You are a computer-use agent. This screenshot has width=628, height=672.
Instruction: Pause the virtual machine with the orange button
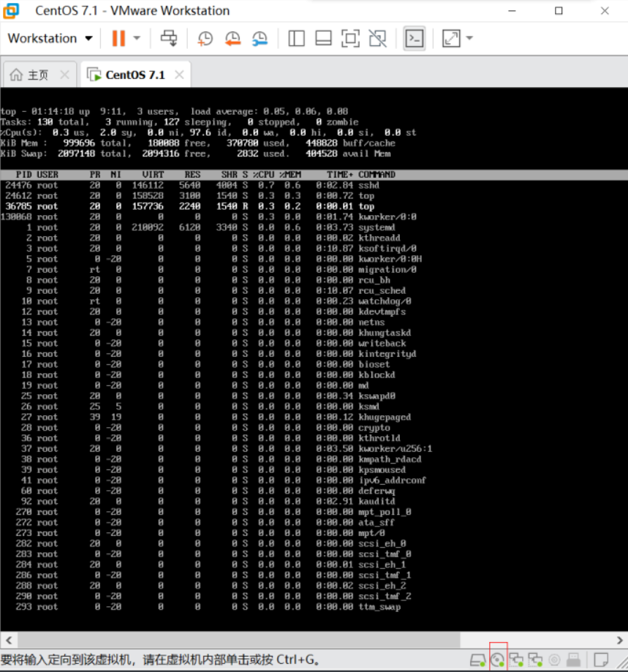pyautogui.click(x=118, y=38)
